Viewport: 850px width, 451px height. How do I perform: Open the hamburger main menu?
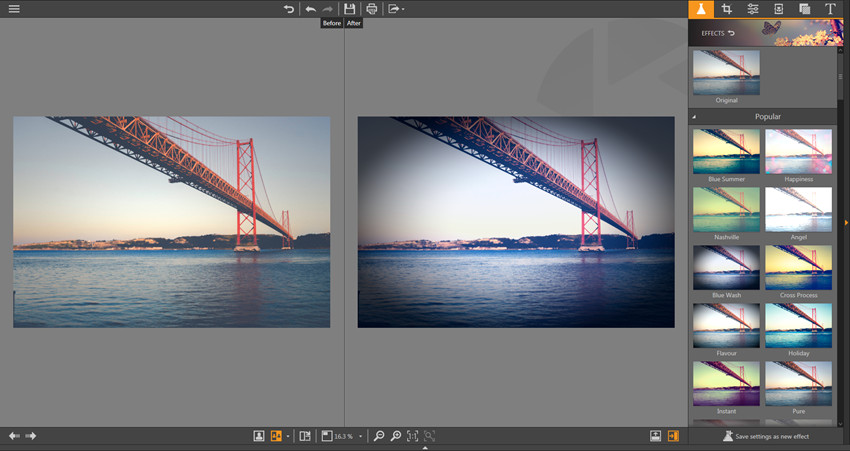coord(14,9)
